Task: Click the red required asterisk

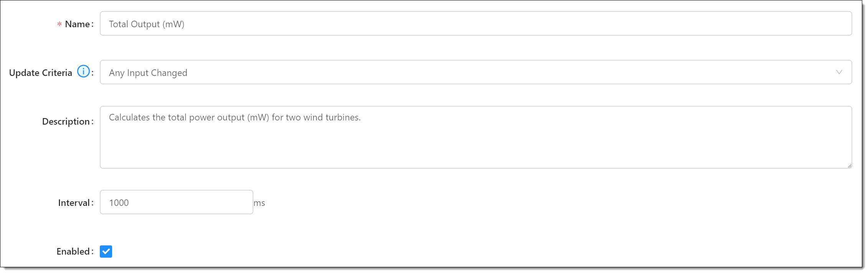Action: 60,25
